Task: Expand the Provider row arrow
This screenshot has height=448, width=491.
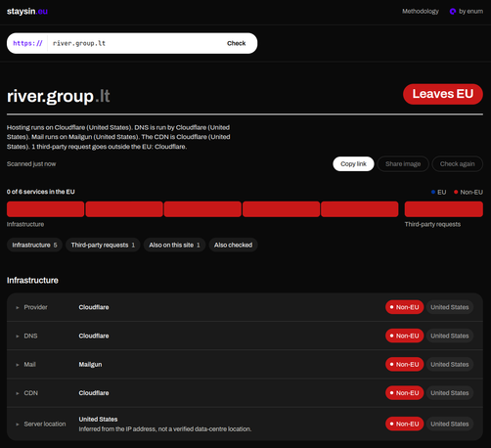Action: pos(18,307)
